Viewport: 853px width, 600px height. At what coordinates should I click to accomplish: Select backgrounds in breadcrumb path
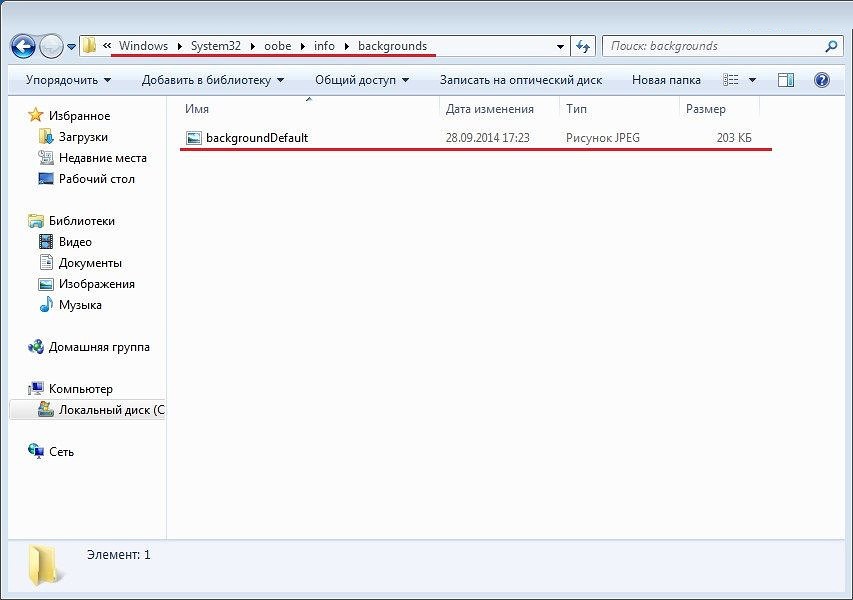click(392, 46)
